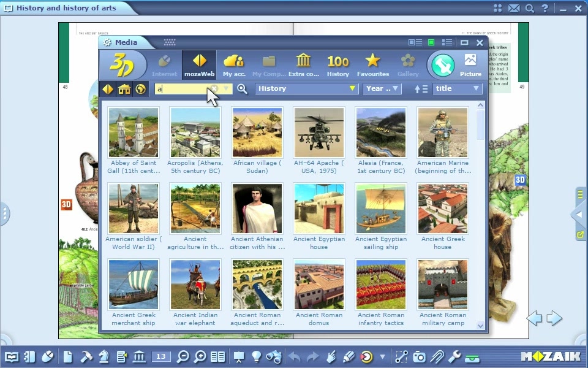
Task: Click the light bulb icon in bottom toolbar
Action: [x=256, y=356]
